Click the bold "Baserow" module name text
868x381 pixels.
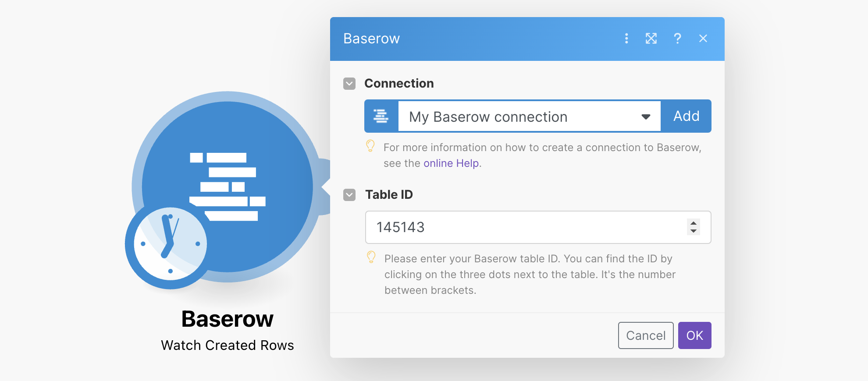[x=227, y=319]
